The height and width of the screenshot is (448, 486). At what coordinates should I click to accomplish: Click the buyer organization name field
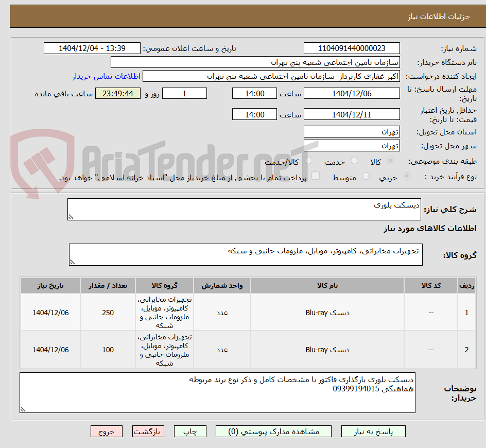(x=255, y=62)
